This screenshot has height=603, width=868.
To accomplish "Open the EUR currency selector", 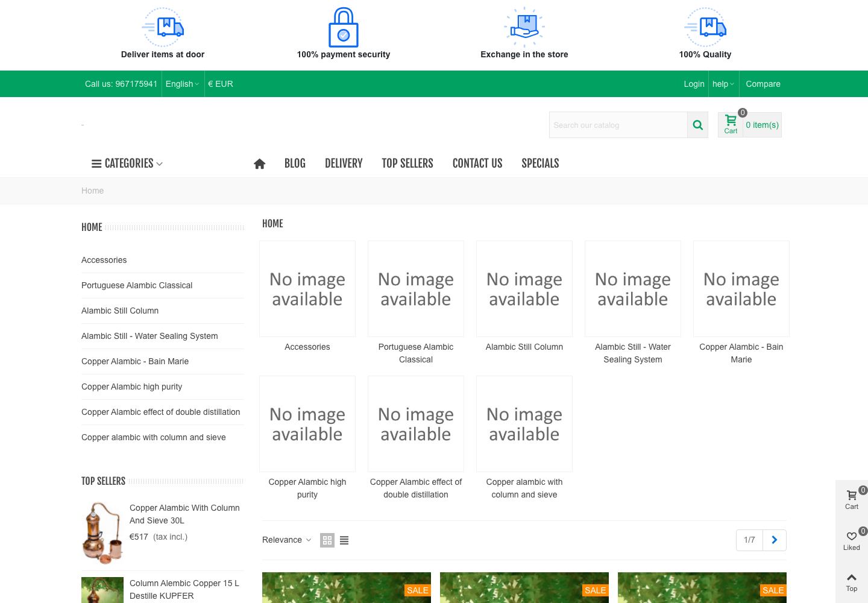I will tap(221, 84).
